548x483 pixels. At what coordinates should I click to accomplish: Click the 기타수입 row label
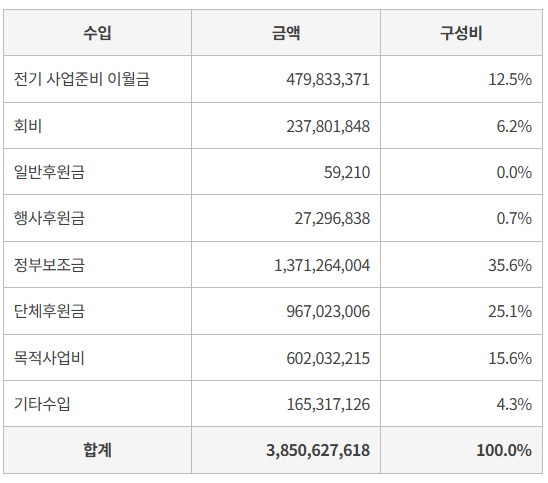pyautogui.click(x=42, y=404)
